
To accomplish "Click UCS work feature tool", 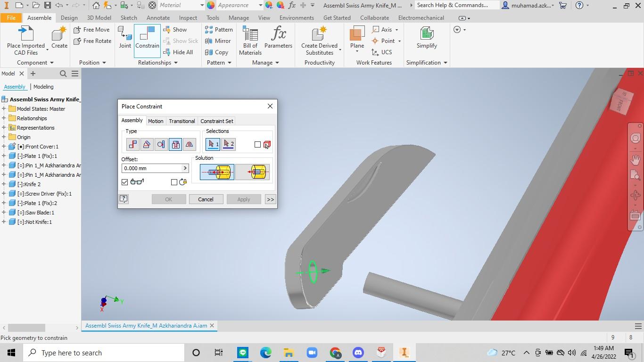I will pyautogui.click(x=382, y=52).
